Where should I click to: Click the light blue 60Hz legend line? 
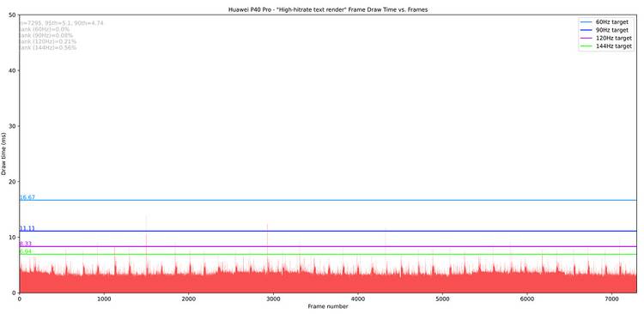coord(586,21)
